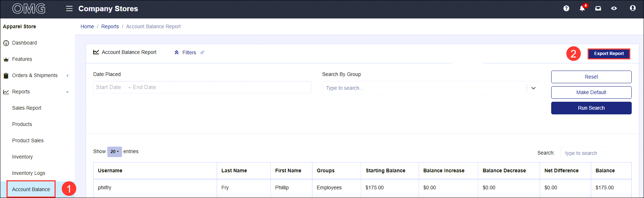Collapse the Filters double-chevron icon
Screen dimensions: 644x198
coord(177,52)
